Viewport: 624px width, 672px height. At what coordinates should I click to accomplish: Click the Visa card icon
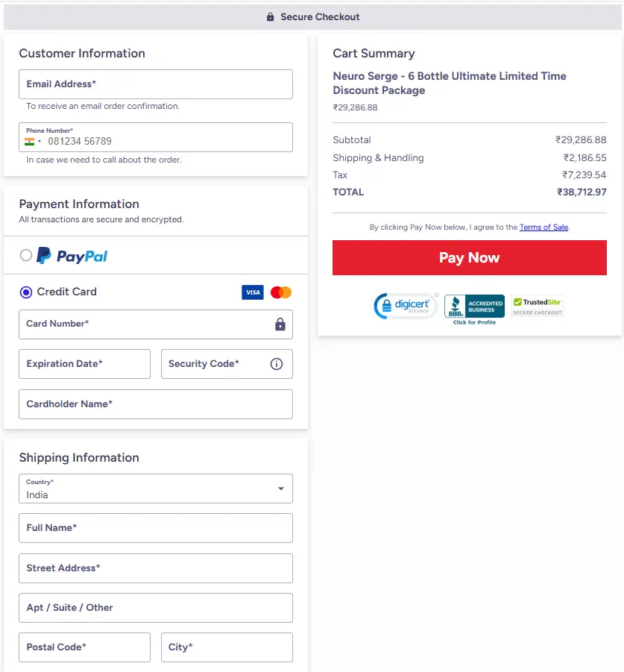point(253,292)
